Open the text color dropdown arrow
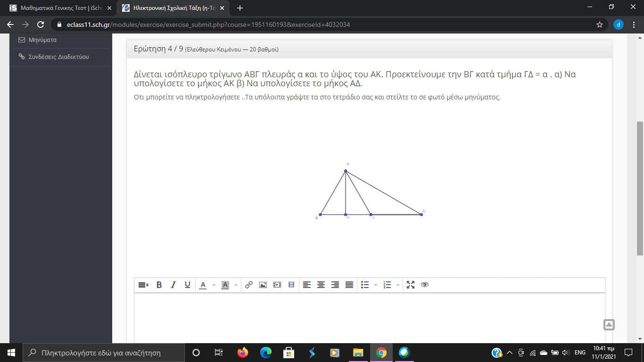 (x=214, y=285)
